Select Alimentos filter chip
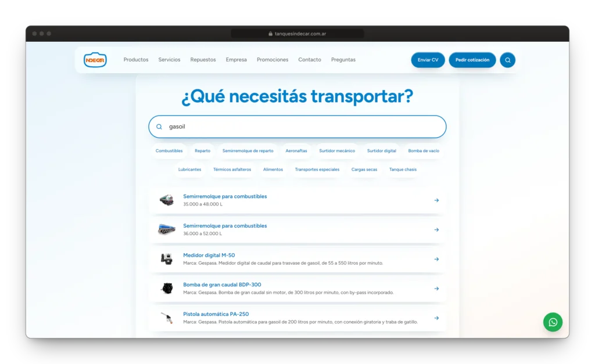This screenshot has width=595, height=364. tap(273, 170)
